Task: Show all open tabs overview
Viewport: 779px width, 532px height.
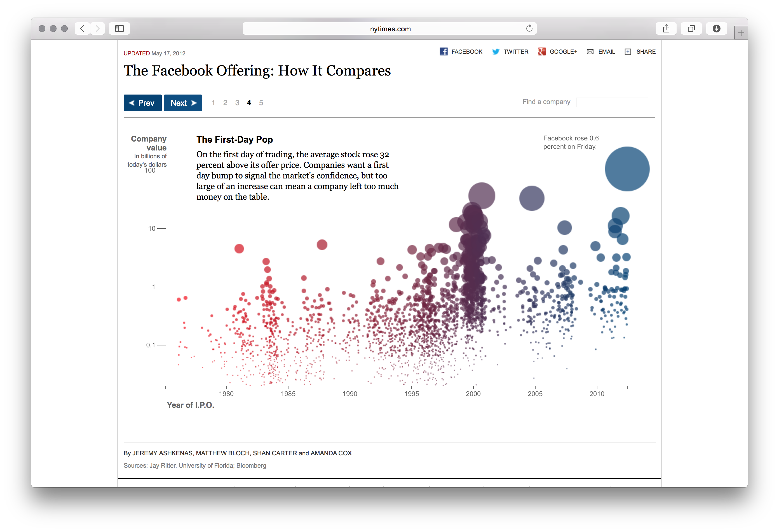Action: pyautogui.click(x=691, y=29)
